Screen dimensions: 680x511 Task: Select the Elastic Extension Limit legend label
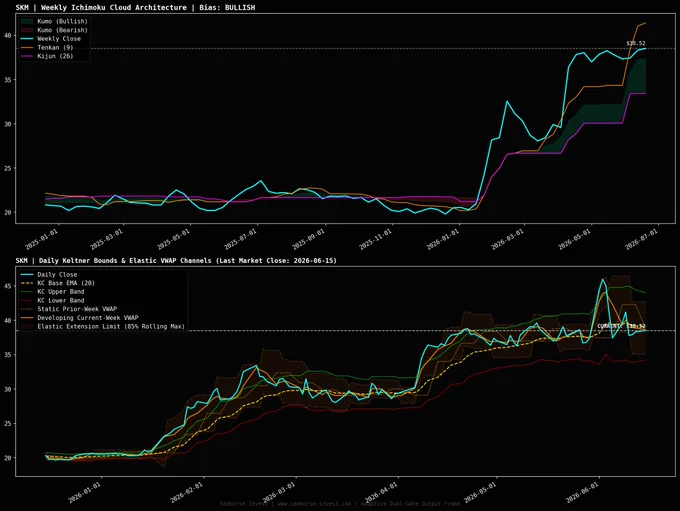click(111, 327)
